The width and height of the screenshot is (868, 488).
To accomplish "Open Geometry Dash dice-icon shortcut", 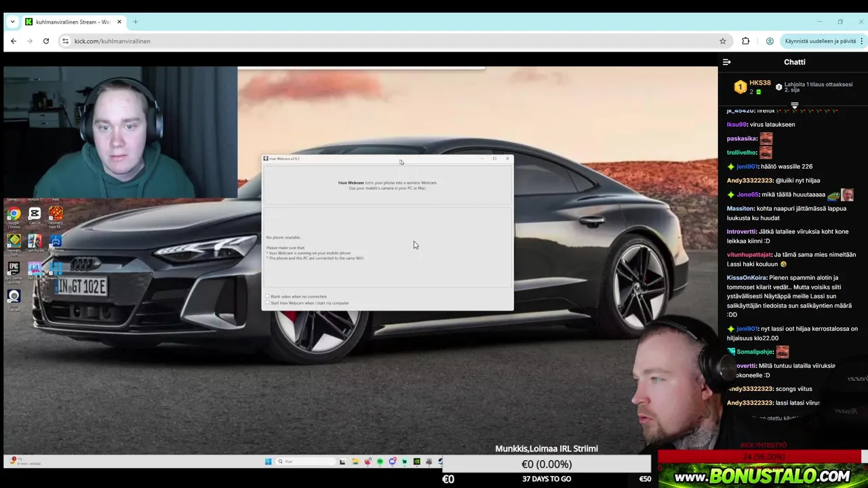I will pos(56,216).
